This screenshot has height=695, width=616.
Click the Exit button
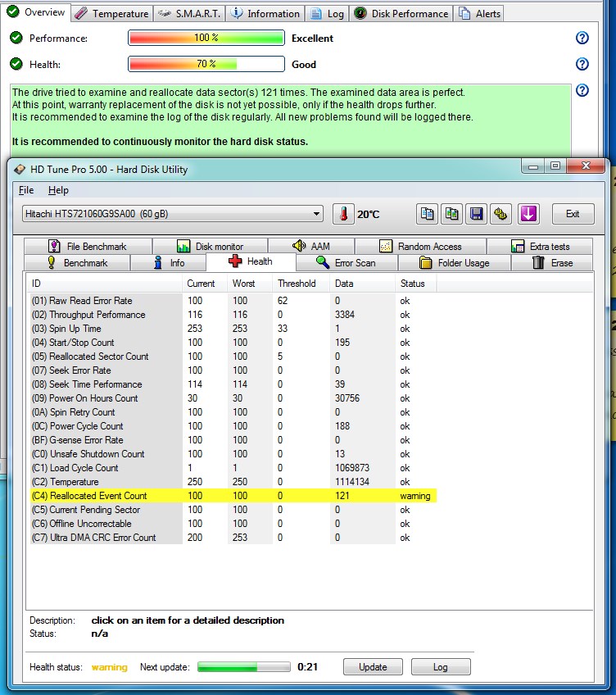573,214
